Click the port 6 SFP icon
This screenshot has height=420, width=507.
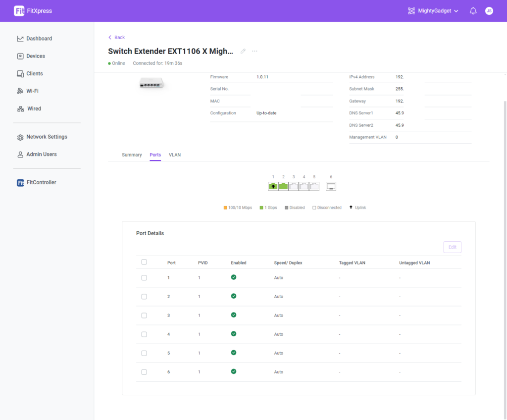click(331, 186)
